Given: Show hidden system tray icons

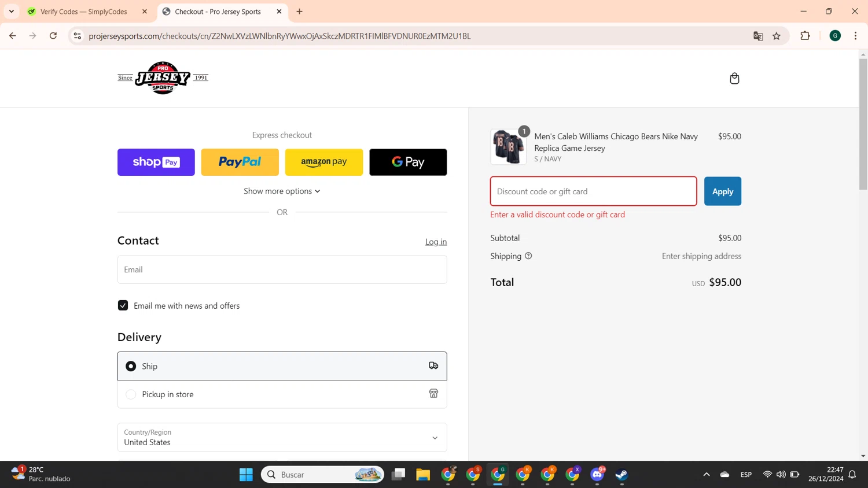Looking at the screenshot, I should (x=707, y=474).
